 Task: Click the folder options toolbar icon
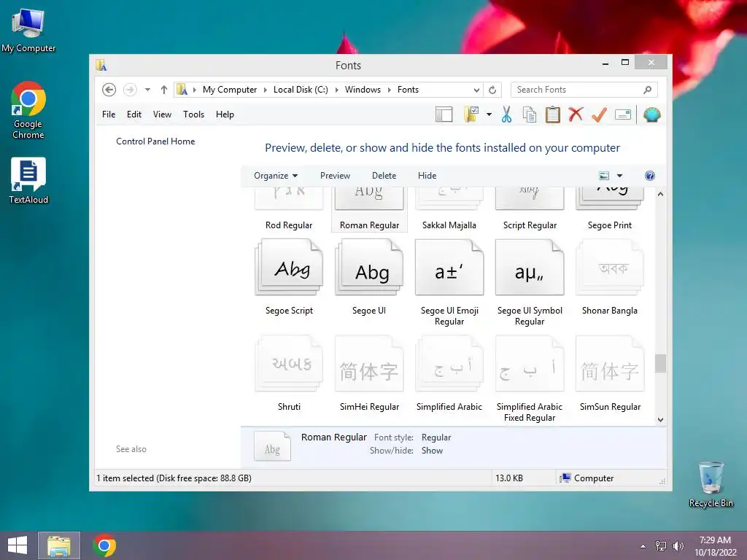pos(471,114)
